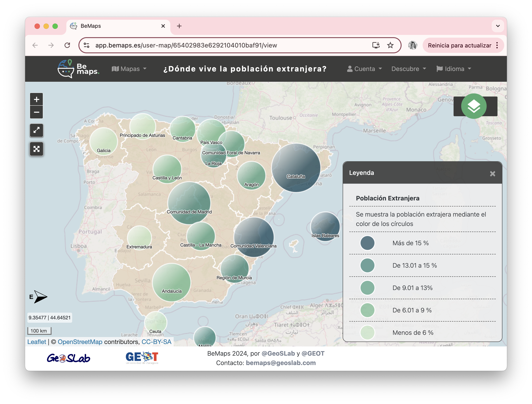This screenshot has width=532, height=404.
Task: Select the Aragón circle marker
Action: click(251, 176)
